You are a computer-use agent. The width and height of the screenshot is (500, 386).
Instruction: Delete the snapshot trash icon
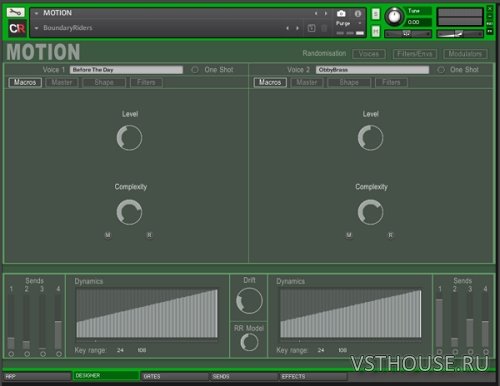click(324, 28)
